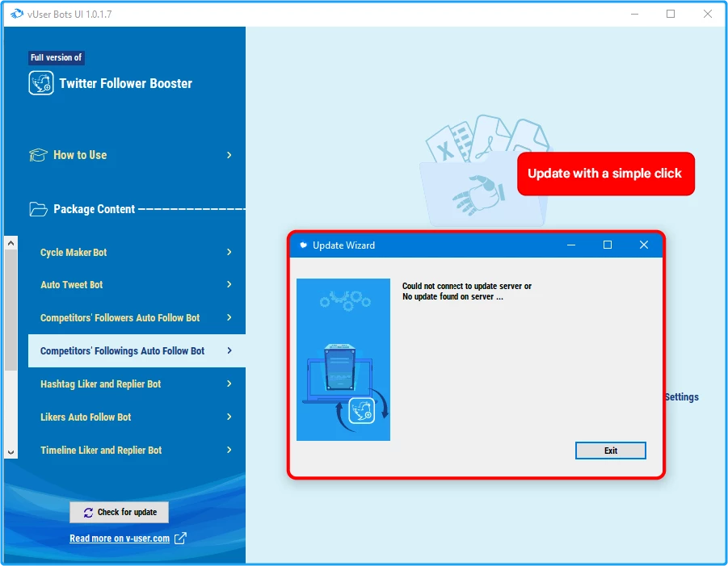
Task: Minimize the Update Wizard dialog
Action: [x=571, y=245]
